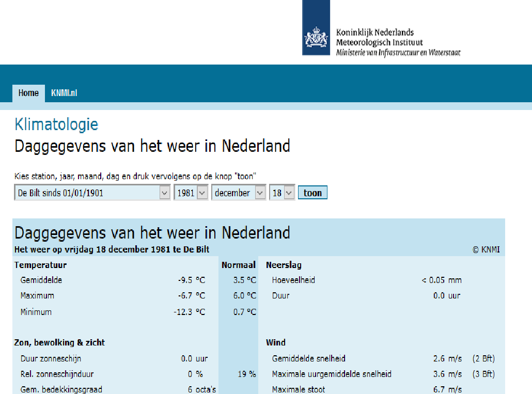Open the KNMI.nl tab
Screen dimensions: 532x394
tap(64, 93)
